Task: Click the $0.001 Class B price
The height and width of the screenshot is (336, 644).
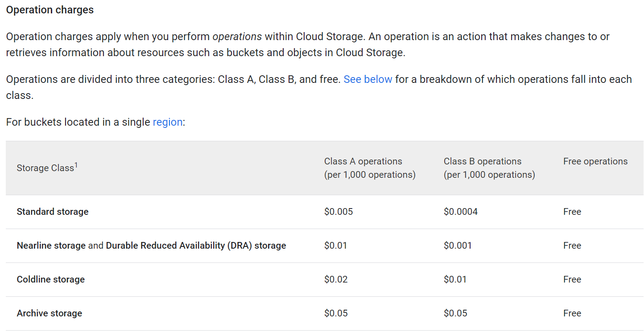Action: point(458,246)
